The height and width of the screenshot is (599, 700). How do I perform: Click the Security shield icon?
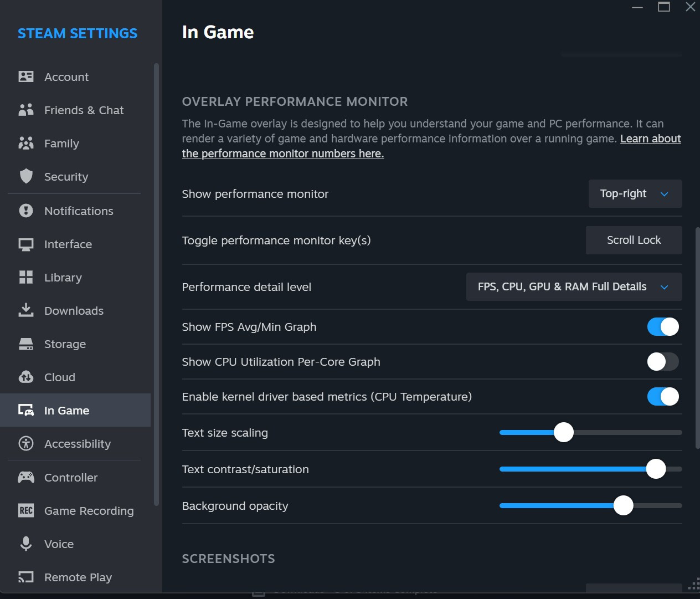click(x=26, y=176)
